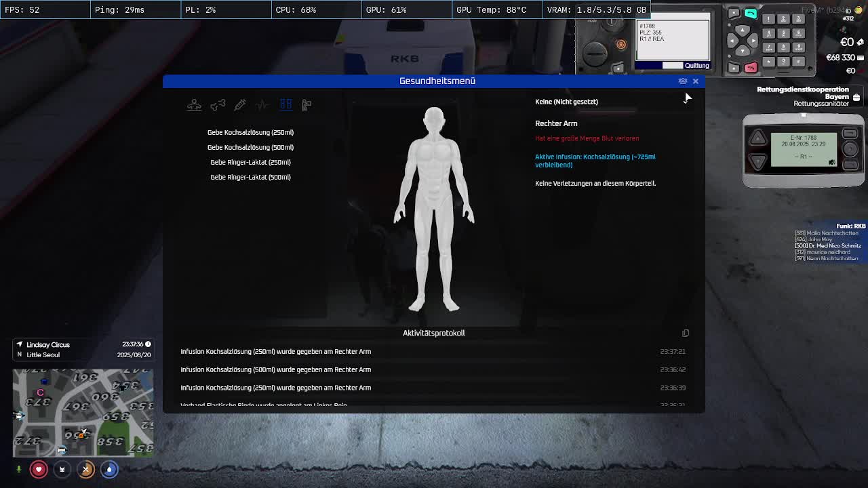Select the infusion bags tab
Viewport: 868px width, 488px height.
point(285,104)
